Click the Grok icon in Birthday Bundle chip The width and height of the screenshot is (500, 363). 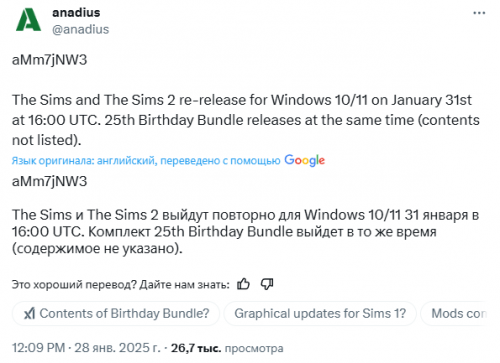pos(29,314)
